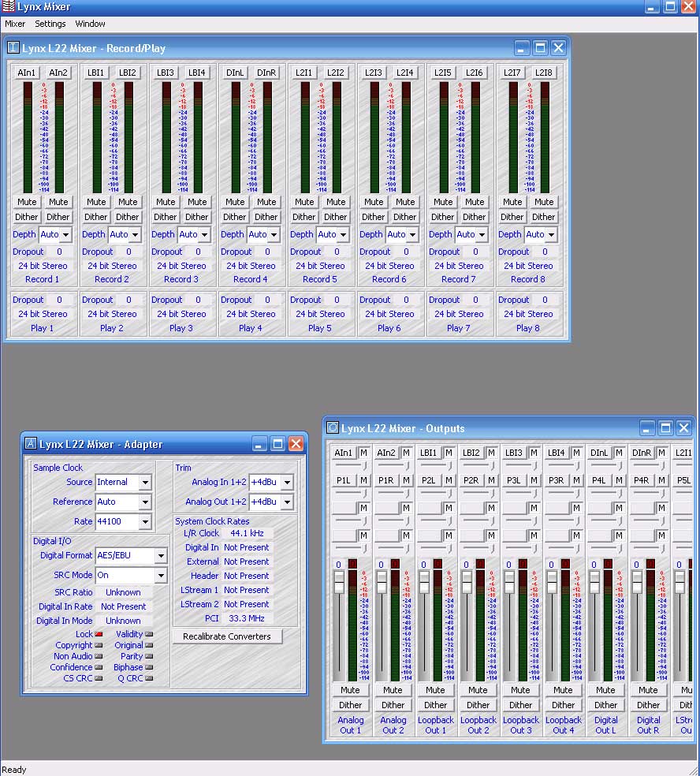
Task: Click the Lynx Mixer application title icon
Action: pos(9,6)
